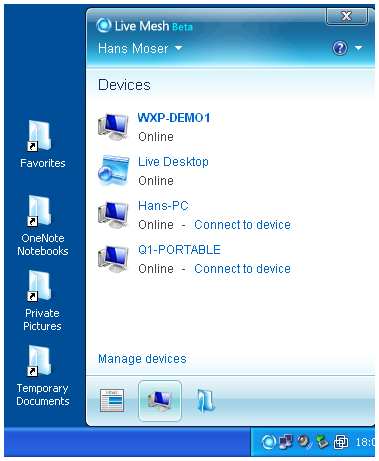Click the taskbar clock
Image resolution: width=379 pixels, height=461 pixels.
click(x=365, y=442)
